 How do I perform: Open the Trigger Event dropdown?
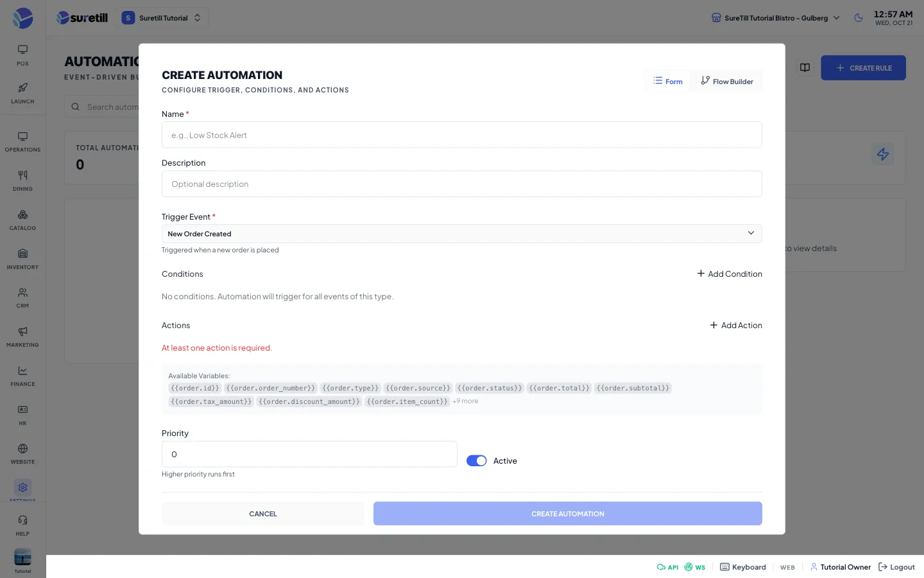pyautogui.click(x=461, y=234)
